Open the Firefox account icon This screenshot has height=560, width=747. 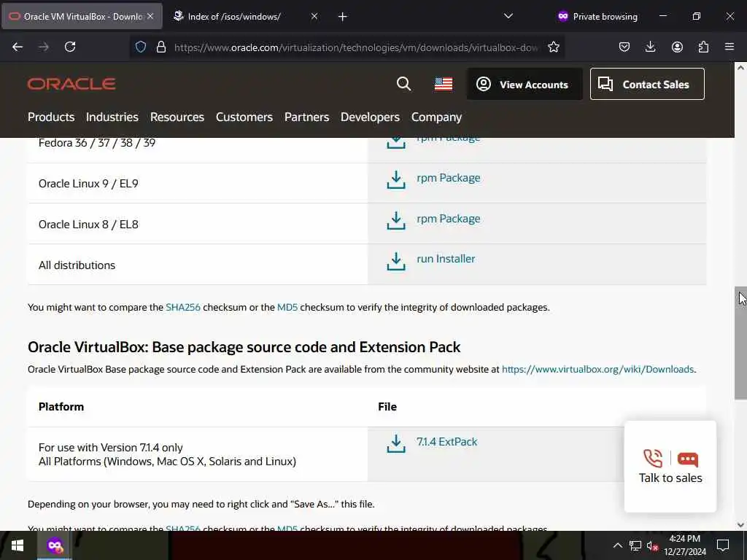677,47
